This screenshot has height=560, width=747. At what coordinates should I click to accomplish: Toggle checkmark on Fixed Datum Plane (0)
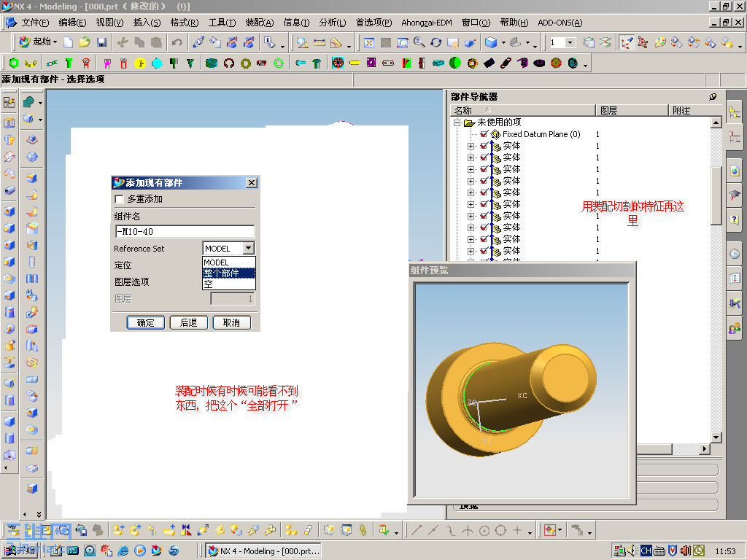484,134
